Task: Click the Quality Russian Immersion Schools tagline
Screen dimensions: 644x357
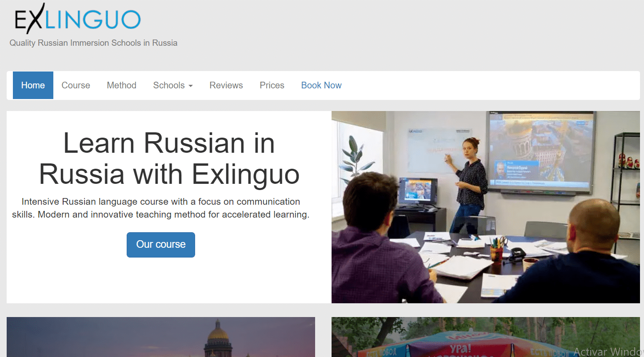Action: [x=93, y=43]
